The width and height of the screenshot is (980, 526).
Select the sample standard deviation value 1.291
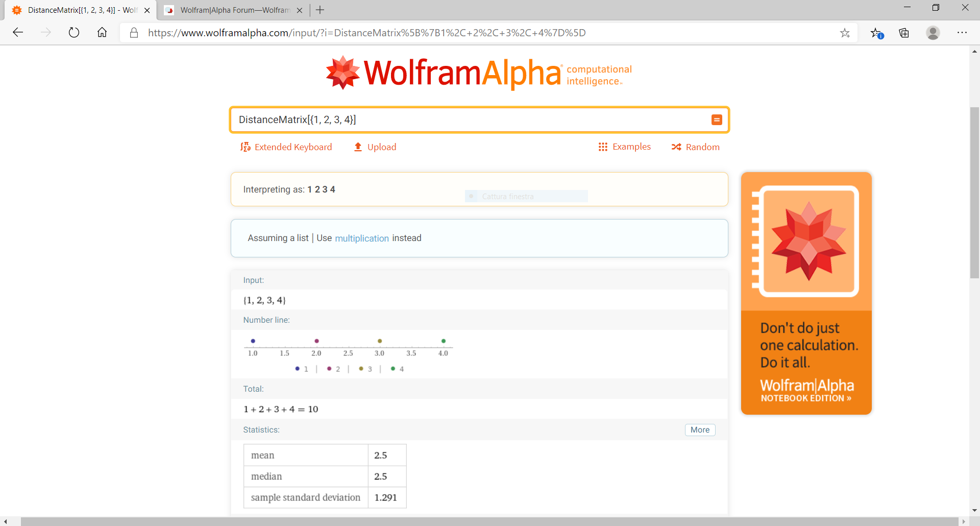point(385,497)
